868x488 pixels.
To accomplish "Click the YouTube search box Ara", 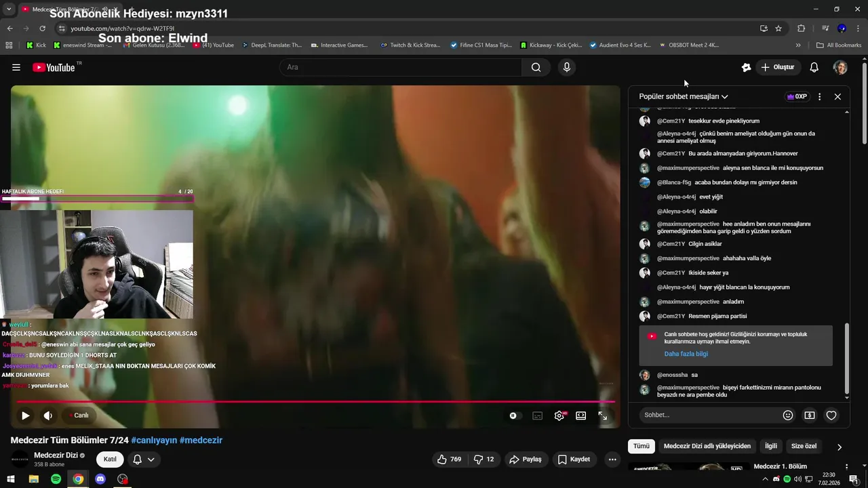I will coord(400,67).
